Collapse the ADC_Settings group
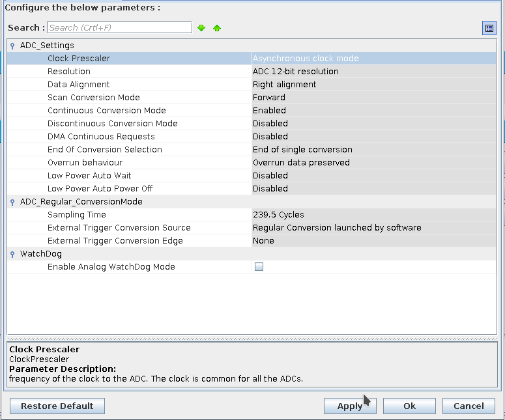This screenshot has width=505, height=420. pyautogui.click(x=13, y=46)
